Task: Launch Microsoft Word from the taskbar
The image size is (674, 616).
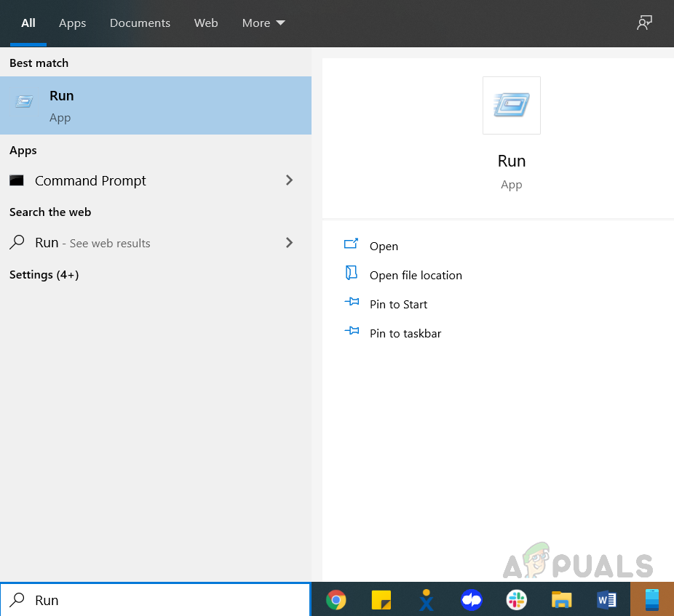Action: tap(606, 600)
